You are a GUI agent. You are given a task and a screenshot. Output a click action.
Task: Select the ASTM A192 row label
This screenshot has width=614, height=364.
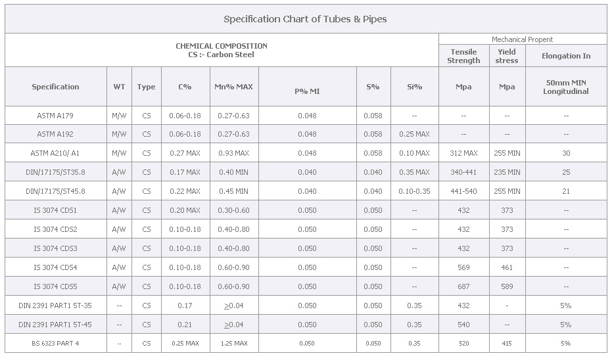56,134
